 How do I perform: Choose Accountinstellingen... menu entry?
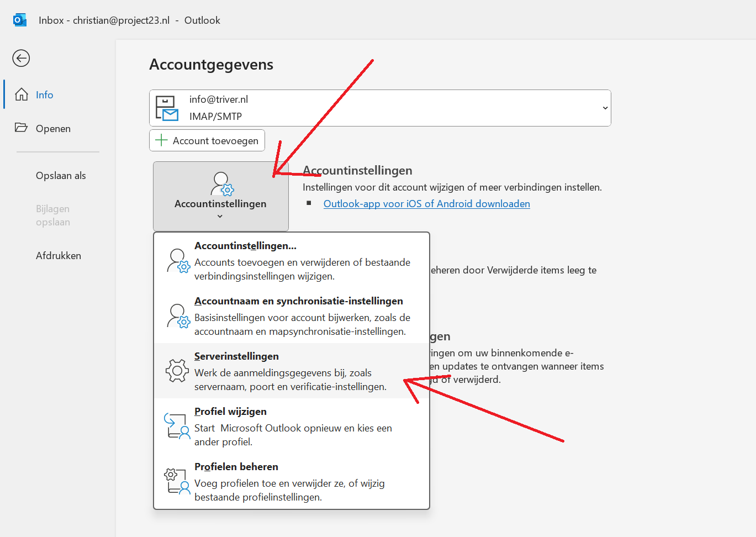pos(292,261)
